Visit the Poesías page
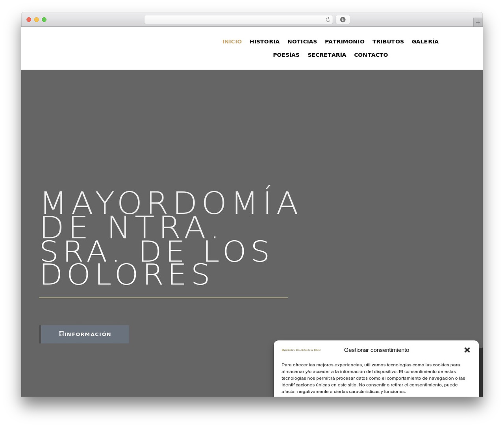Image resolution: width=504 pixels, height=427 pixels. tap(286, 55)
